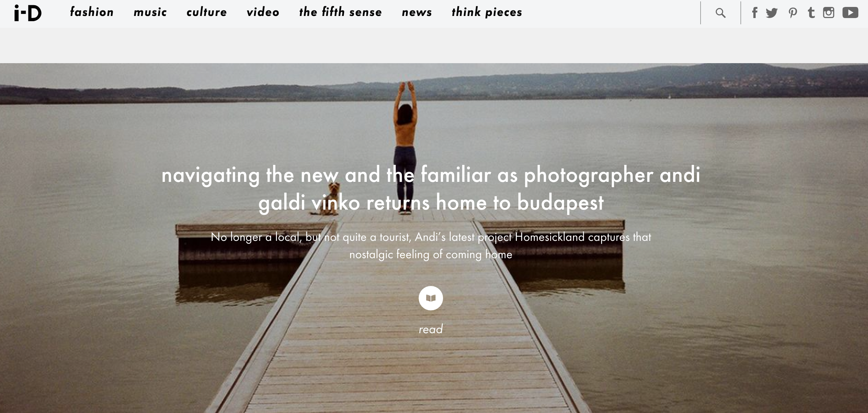The height and width of the screenshot is (413, 868).
Task: Click the italic read link
Action: coord(431,329)
